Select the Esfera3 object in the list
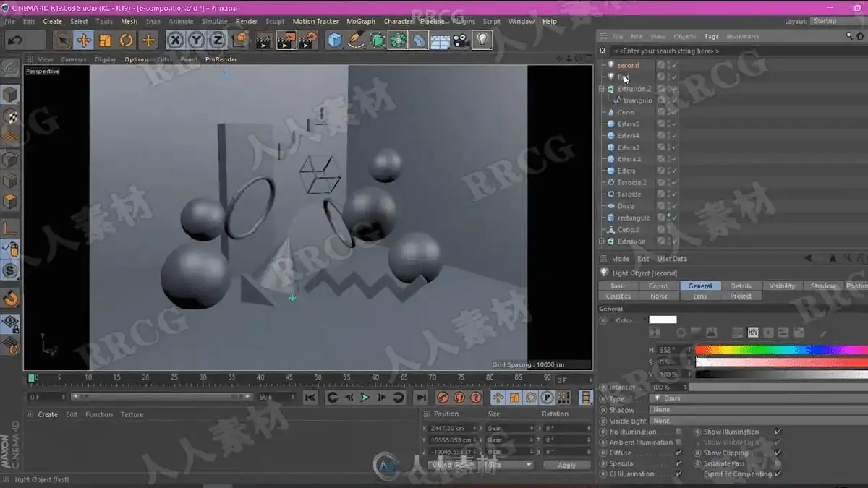Viewport: 868px width, 488px height. click(x=628, y=147)
